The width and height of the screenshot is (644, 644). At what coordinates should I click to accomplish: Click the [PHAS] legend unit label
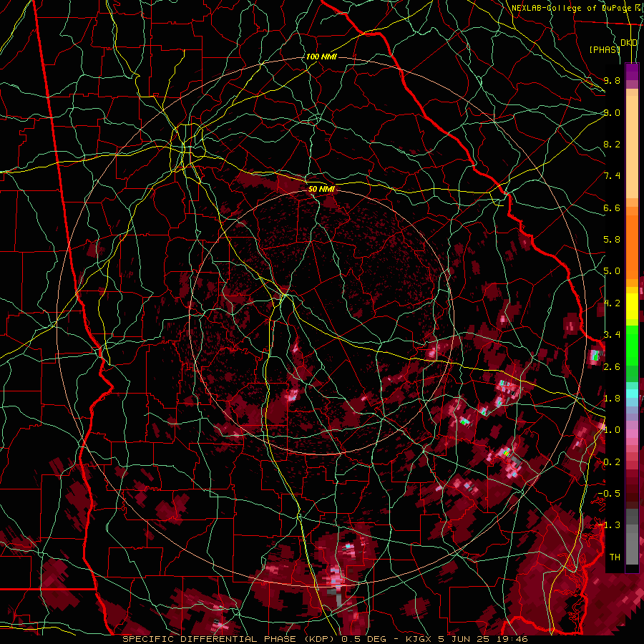[604, 49]
